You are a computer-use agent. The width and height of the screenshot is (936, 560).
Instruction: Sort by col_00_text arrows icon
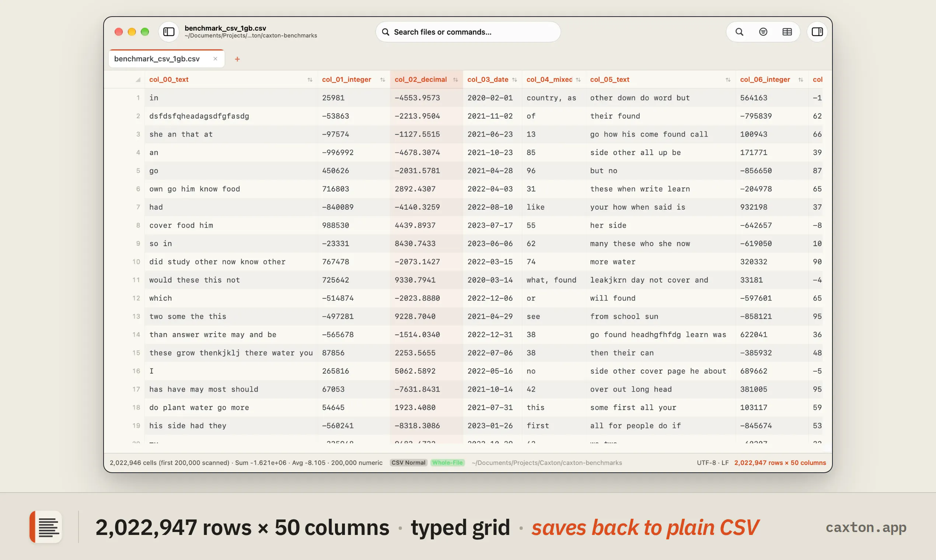point(310,80)
